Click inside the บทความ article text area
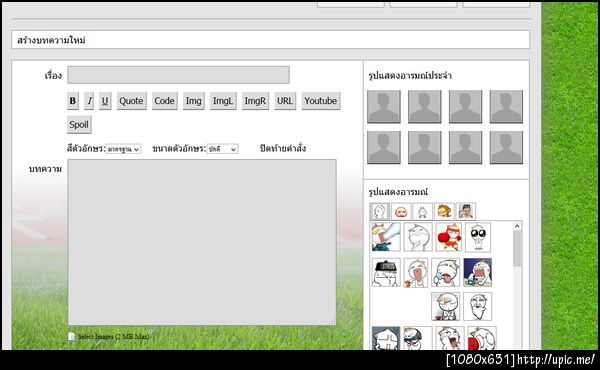 pos(202,242)
